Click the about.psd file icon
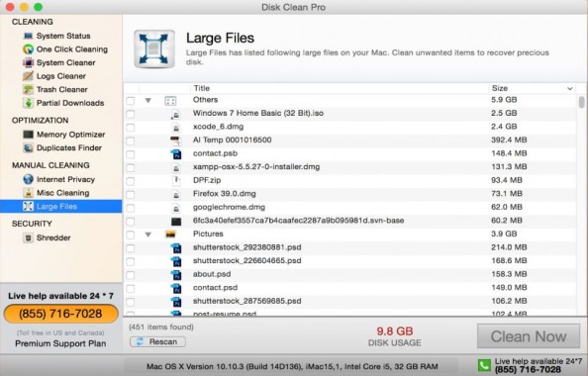 176,275
